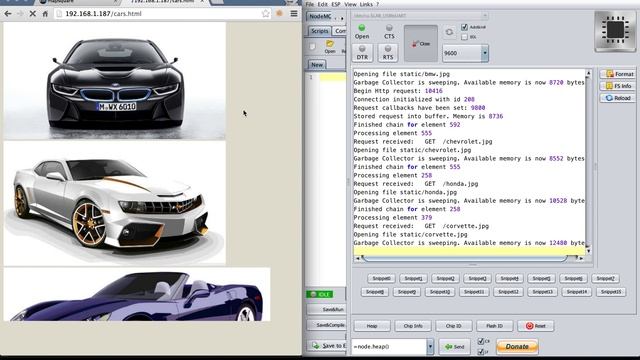This screenshot has width=640, height=360.
Task: Click the Reload button
Action: pyautogui.click(x=618, y=98)
